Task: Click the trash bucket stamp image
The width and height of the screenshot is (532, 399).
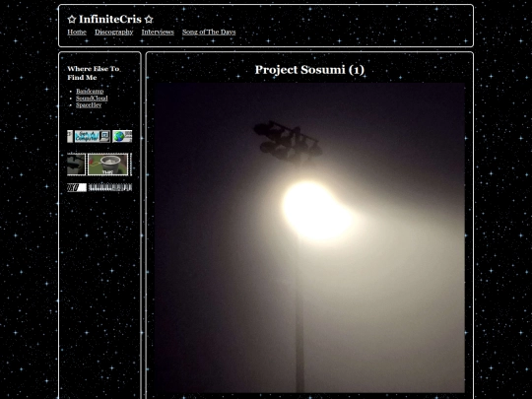Action: [108, 165]
